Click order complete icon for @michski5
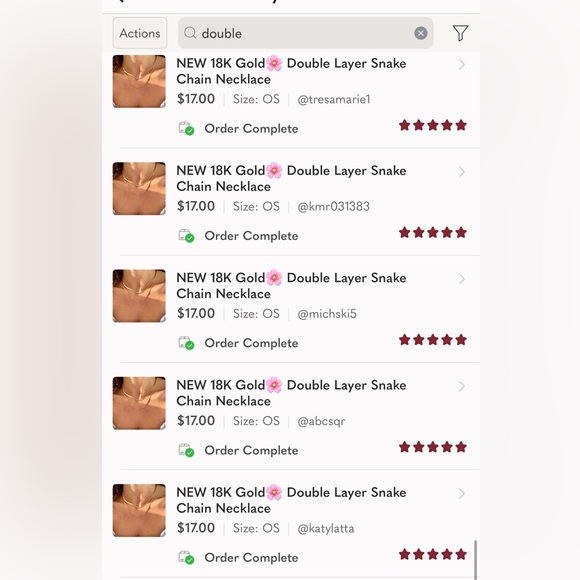Viewport: 580px width, 580px height. coord(186,343)
